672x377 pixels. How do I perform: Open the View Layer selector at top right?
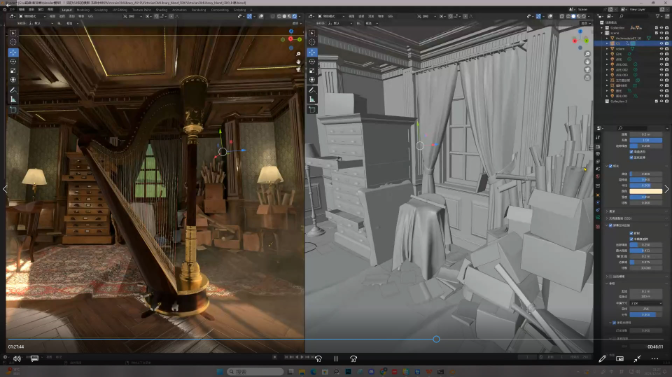click(x=637, y=9)
